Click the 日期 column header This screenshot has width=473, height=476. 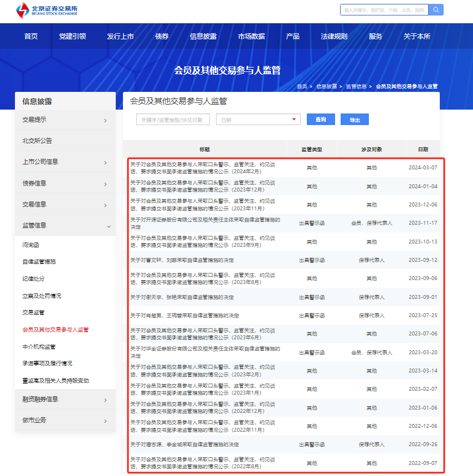tap(423, 149)
